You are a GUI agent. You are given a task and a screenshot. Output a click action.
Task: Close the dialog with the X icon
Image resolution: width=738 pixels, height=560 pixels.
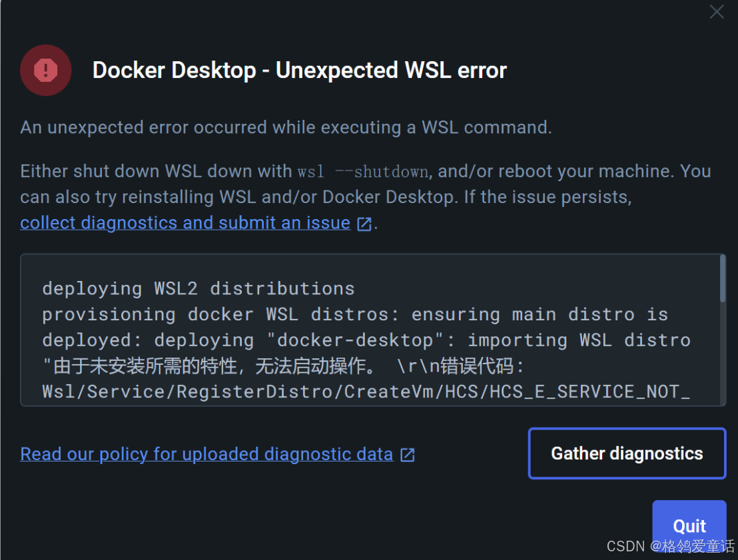point(716,11)
